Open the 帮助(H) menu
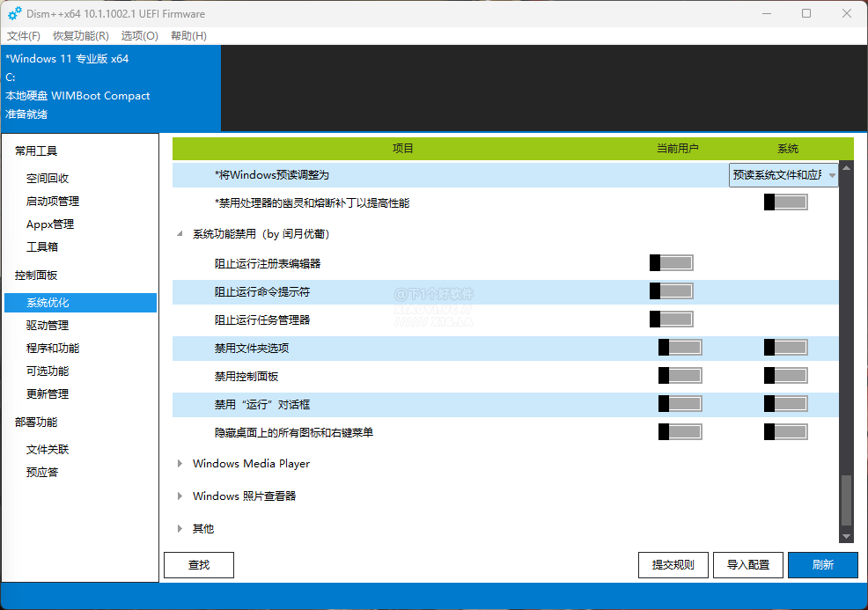 [188, 36]
